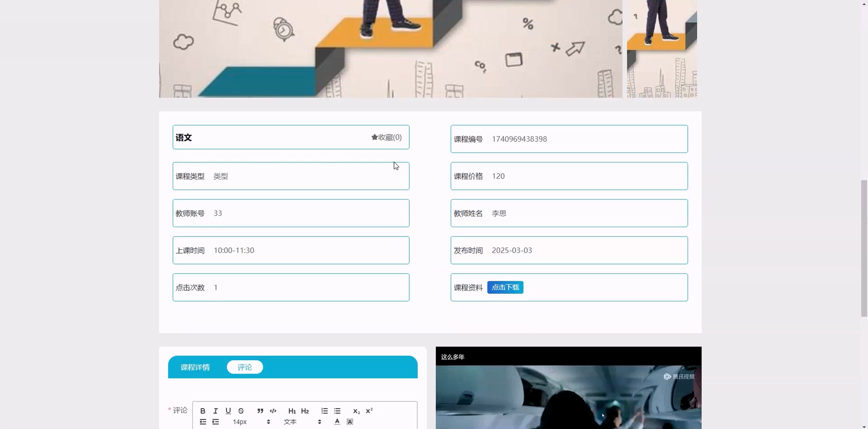Open the text background color dropdown

pos(350,422)
